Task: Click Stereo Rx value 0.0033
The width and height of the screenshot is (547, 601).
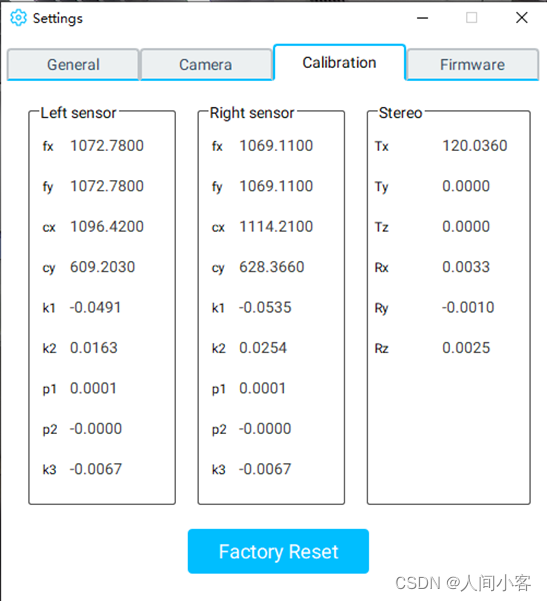Action: tap(466, 267)
